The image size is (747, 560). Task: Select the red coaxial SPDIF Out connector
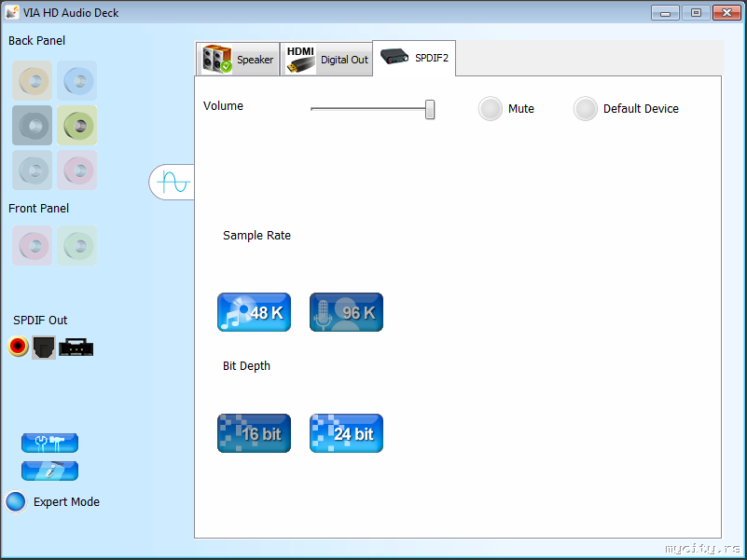tap(18, 347)
